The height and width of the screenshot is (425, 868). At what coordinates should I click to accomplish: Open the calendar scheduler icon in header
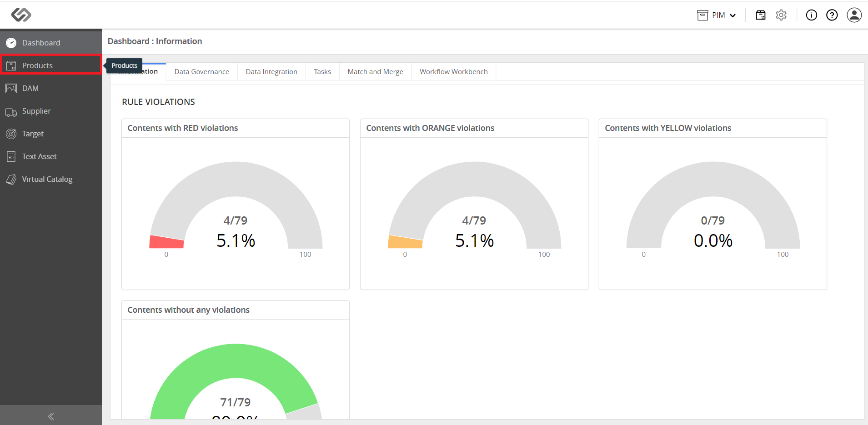[761, 15]
